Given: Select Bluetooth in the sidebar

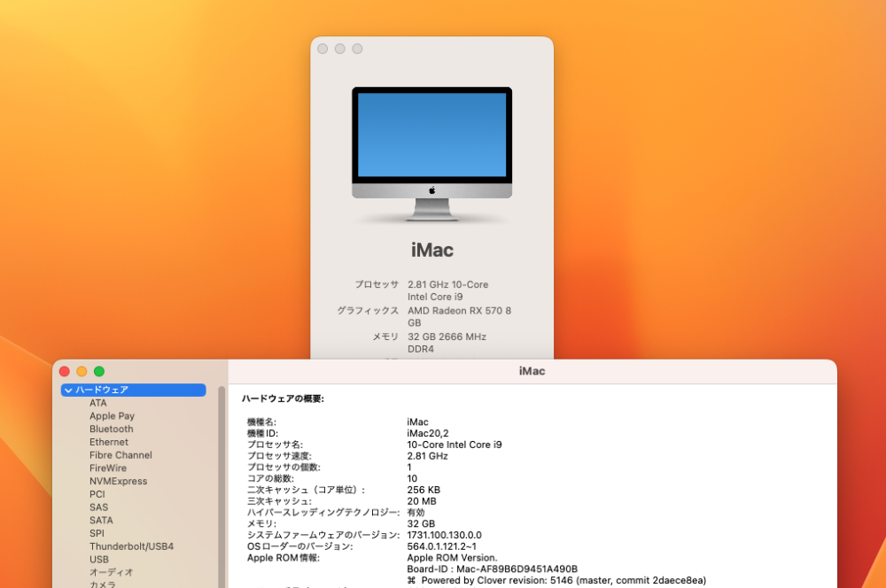Looking at the screenshot, I should tap(112, 429).
